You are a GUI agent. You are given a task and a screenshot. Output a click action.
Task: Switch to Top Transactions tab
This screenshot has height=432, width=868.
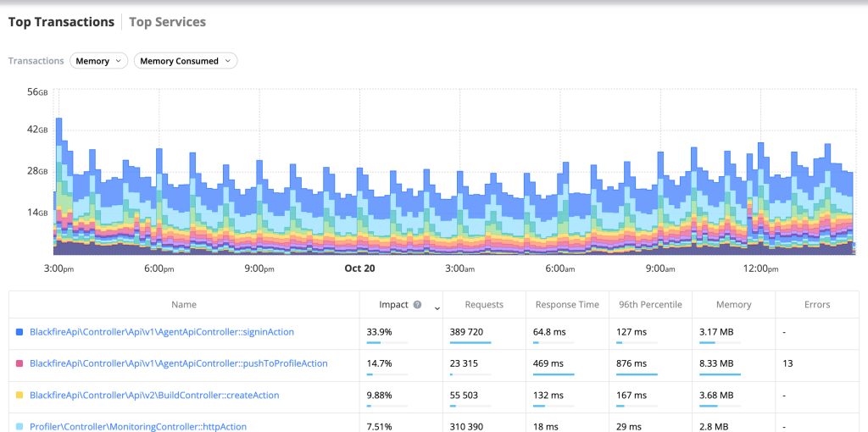pyautogui.click(x=61, y=22)
